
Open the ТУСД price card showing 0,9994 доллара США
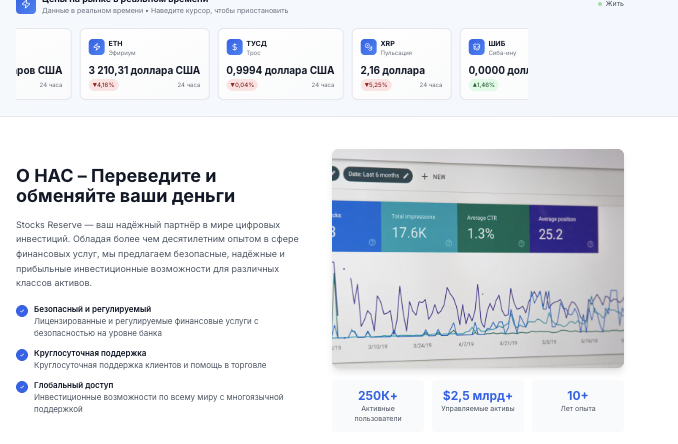click(281, 64)
